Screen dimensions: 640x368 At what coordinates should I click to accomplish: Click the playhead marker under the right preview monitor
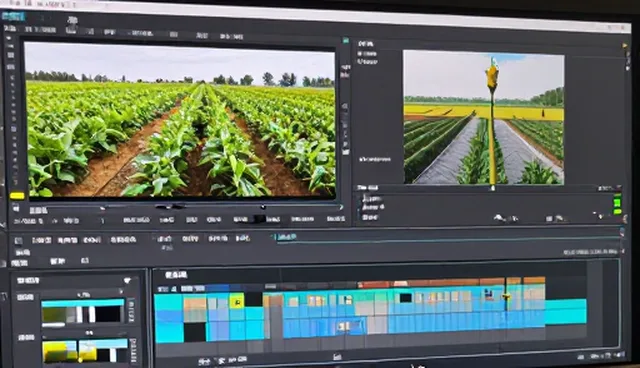[x=493, y=188]
